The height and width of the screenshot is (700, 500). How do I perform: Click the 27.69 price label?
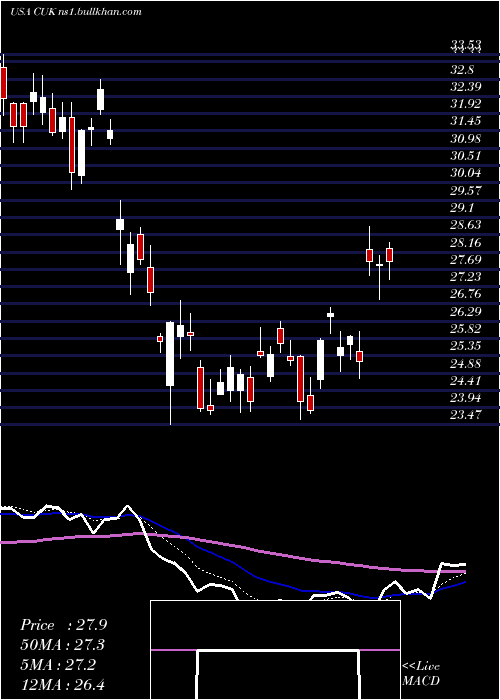click(x=466, y=260)
